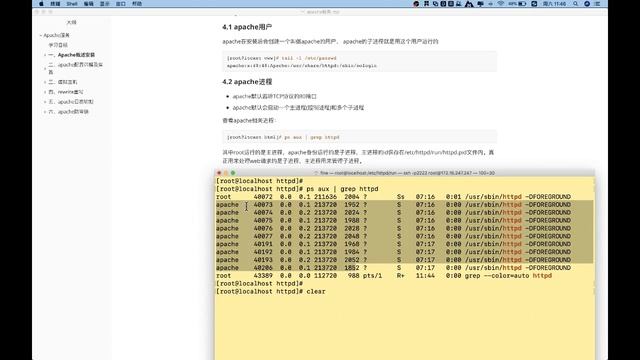Select the Apache服务 outline title
The image size is (640, 360).
click(x=56, y=36)
